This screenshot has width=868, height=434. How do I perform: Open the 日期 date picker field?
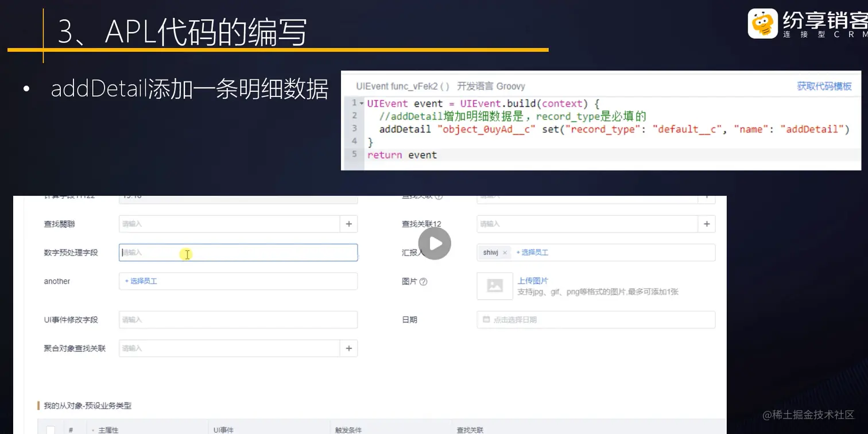(x=596, y=320)
